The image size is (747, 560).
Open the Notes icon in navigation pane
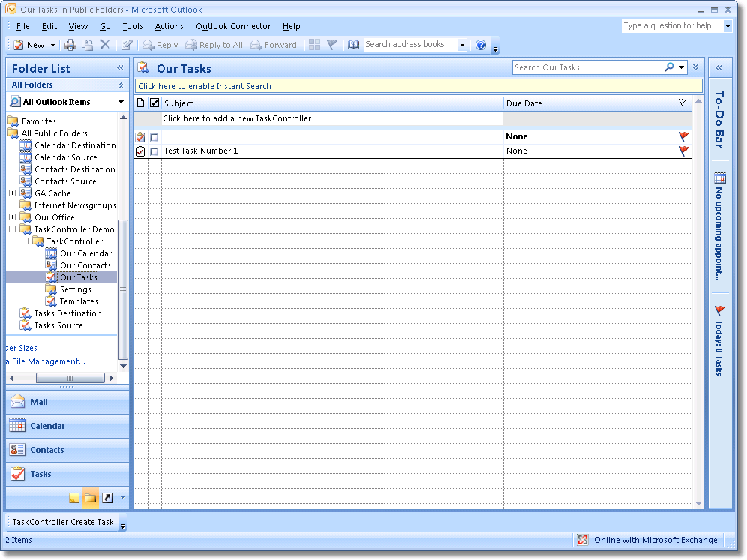click(x=74, y=498)
